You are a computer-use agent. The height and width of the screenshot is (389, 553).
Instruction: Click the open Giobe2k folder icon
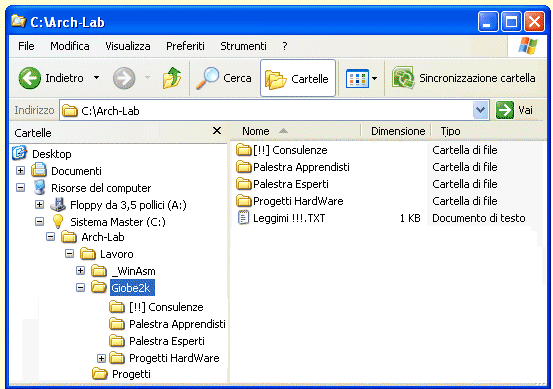point(99,287)
